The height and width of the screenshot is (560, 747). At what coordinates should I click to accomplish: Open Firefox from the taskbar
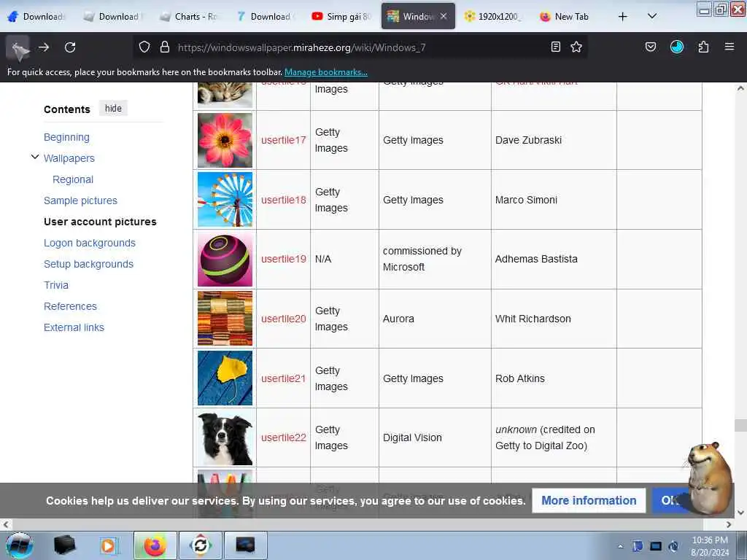(155, 545)
